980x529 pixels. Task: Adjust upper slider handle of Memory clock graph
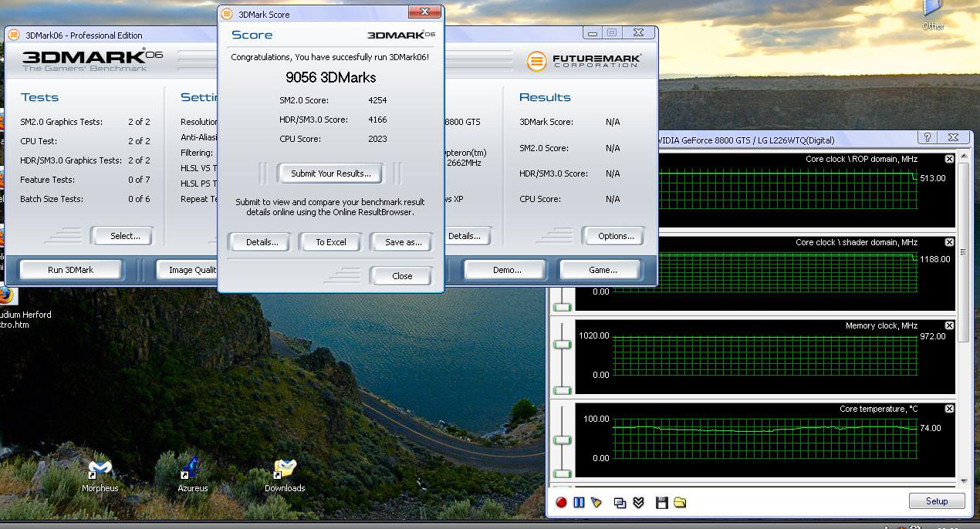563,344
